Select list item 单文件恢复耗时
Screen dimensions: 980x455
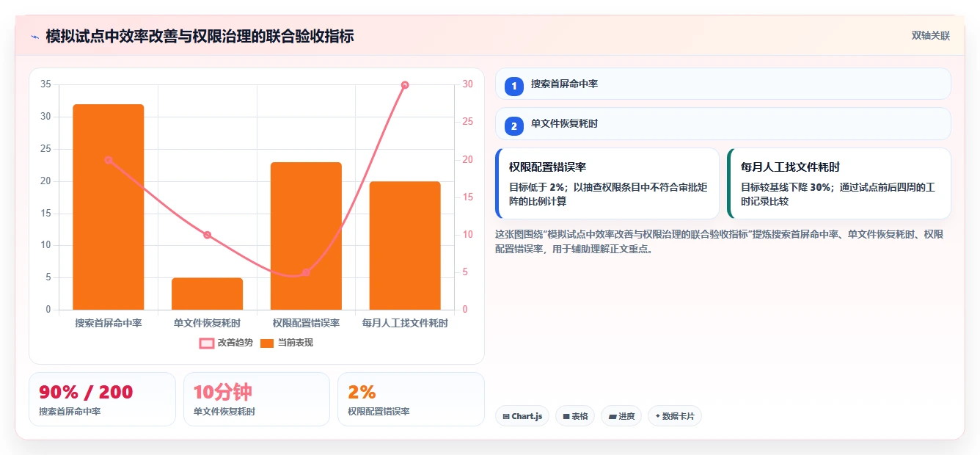point(723,123)
